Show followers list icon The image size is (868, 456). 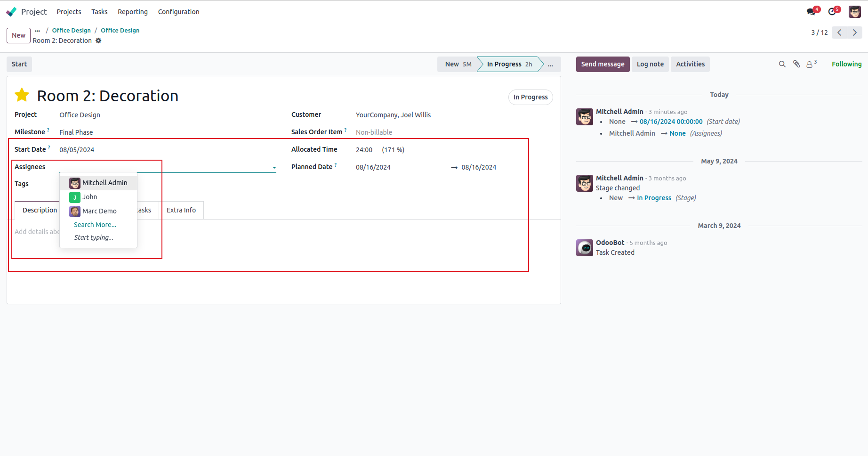tap(811, 64)
